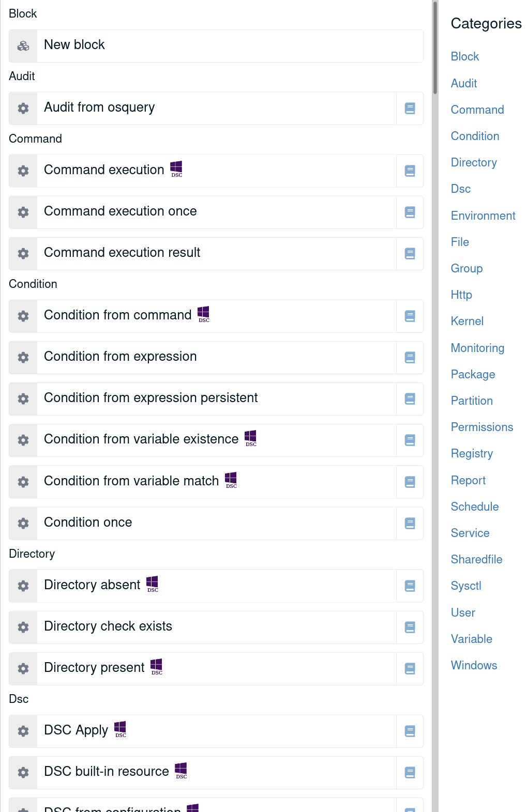Select the cubes icon next to New block

[x=23, y=46]
